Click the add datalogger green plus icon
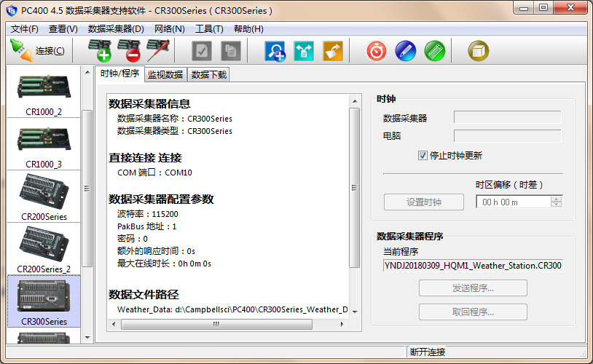The width and height of the screenshot is (593, 364). pos(99,50)
